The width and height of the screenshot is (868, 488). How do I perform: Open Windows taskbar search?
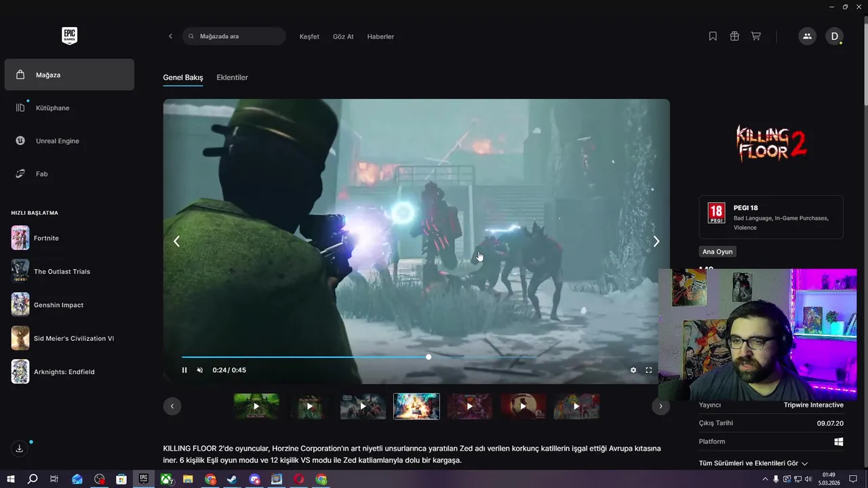click(33, 479)
